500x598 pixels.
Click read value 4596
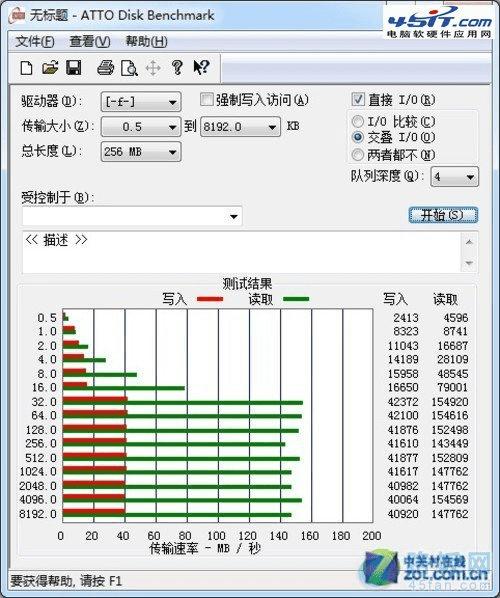pos(455,318)
